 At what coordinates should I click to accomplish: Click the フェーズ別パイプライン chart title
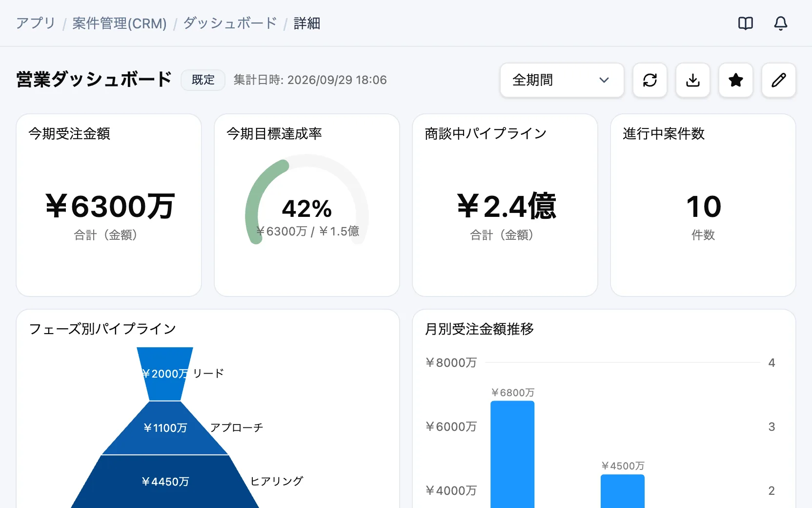pos(102,329)
